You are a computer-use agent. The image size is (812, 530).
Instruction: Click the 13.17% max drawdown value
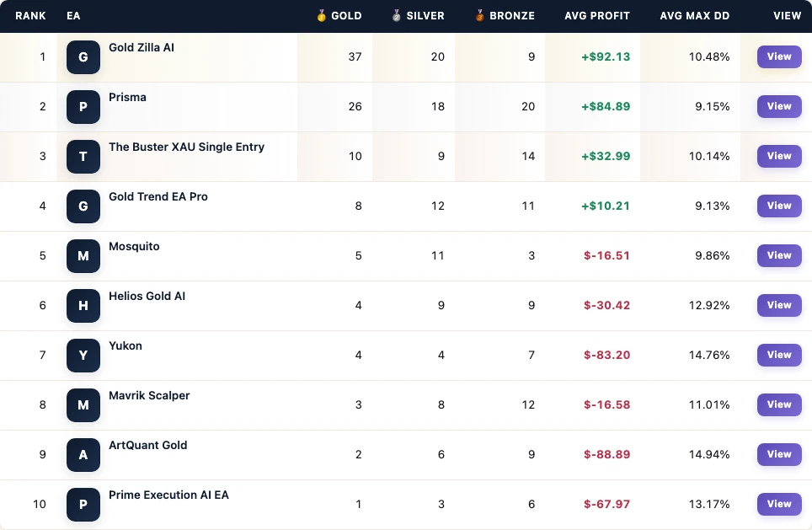tap(709, 505)
